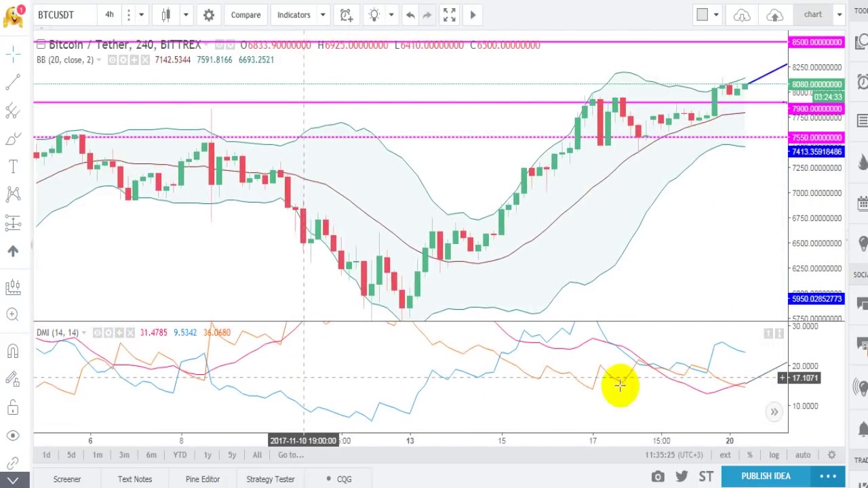Open the DMI indicator settings gear
This screenshot has width=868, height=488.
click(x=108, y=333)
